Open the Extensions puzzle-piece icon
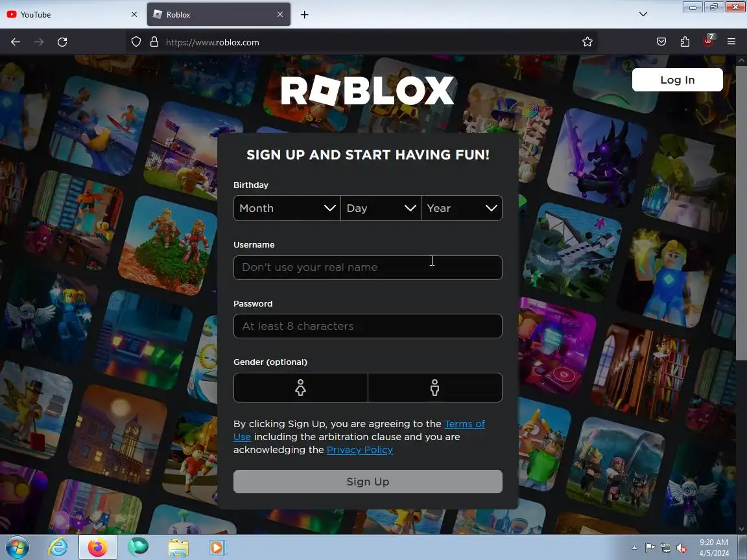 tap(685, 42)
